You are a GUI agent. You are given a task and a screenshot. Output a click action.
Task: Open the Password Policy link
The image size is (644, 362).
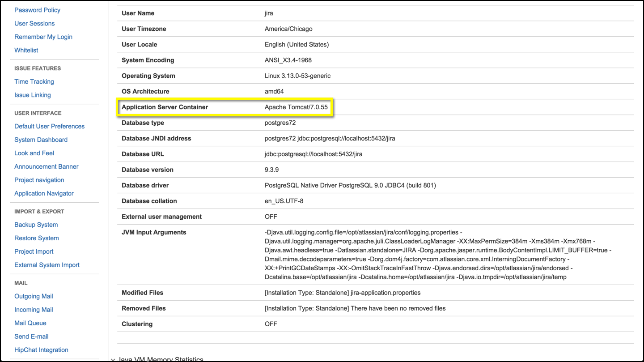coord(37,10)
